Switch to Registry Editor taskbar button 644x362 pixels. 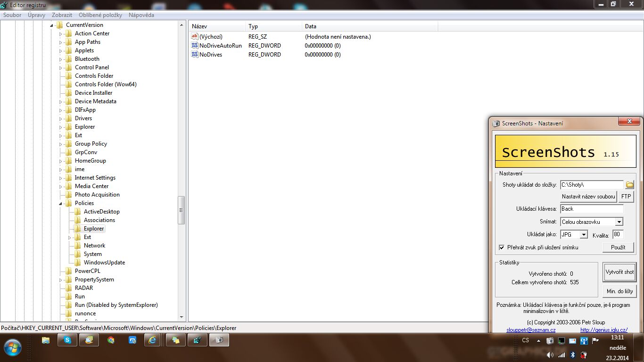tap(198, 340)
